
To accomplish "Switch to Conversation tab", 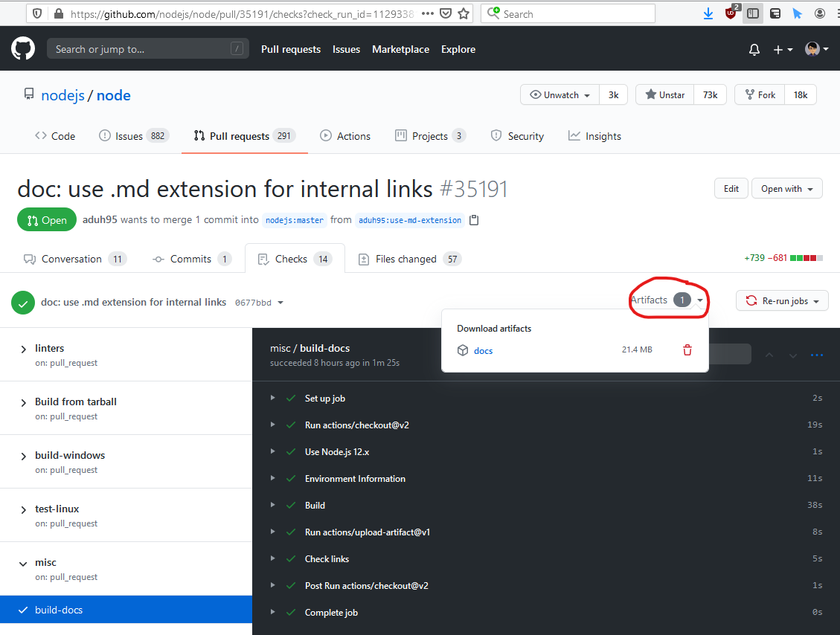I will click(74, 260).
